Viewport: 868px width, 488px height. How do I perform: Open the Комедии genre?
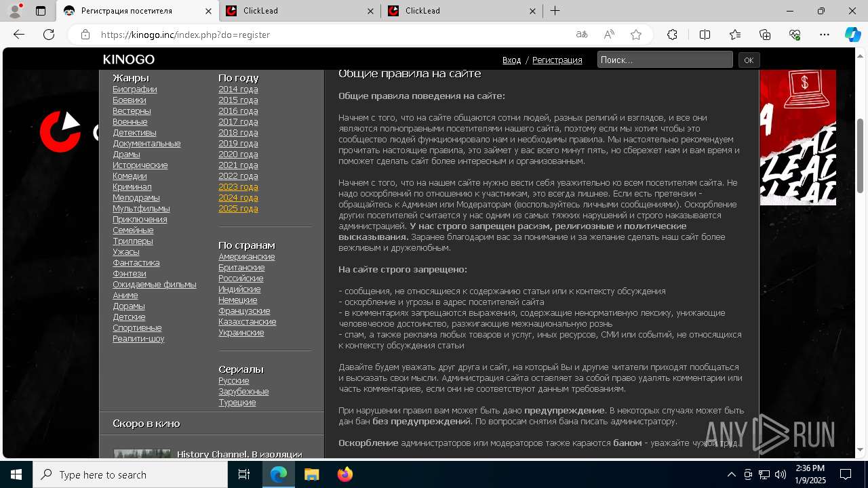[x=130, y=176]
